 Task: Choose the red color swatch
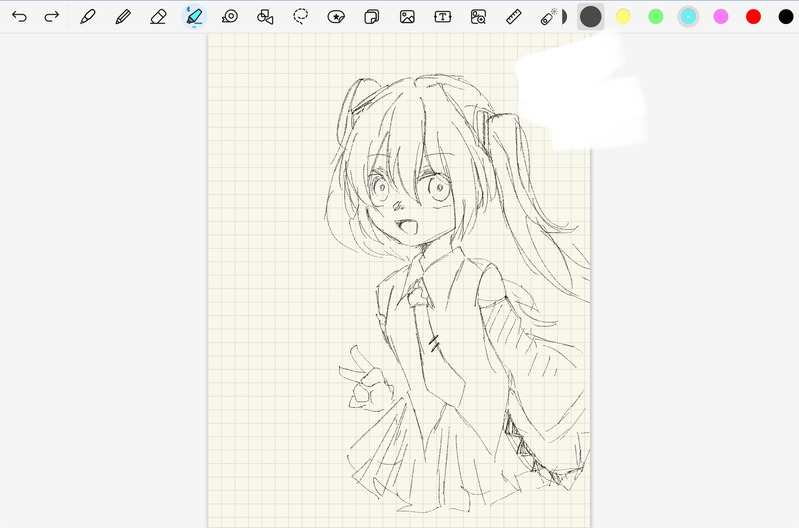click(x=754, y=17)
